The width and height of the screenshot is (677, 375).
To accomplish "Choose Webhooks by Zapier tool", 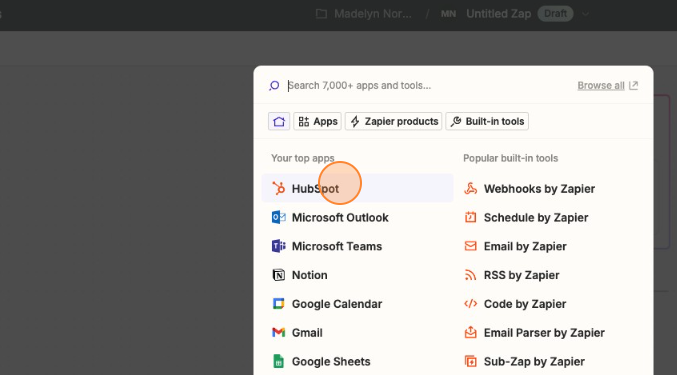I will pyautogui.click(x=549, y=189).
